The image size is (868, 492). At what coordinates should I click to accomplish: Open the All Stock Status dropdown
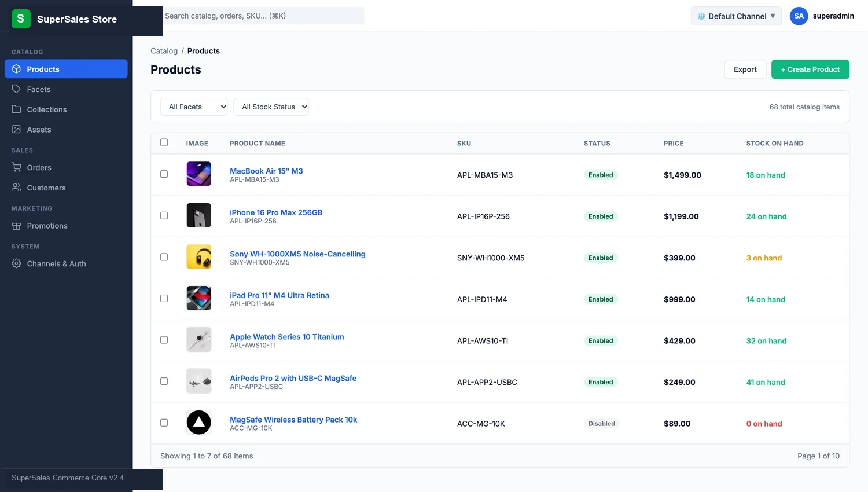[271, 107]
